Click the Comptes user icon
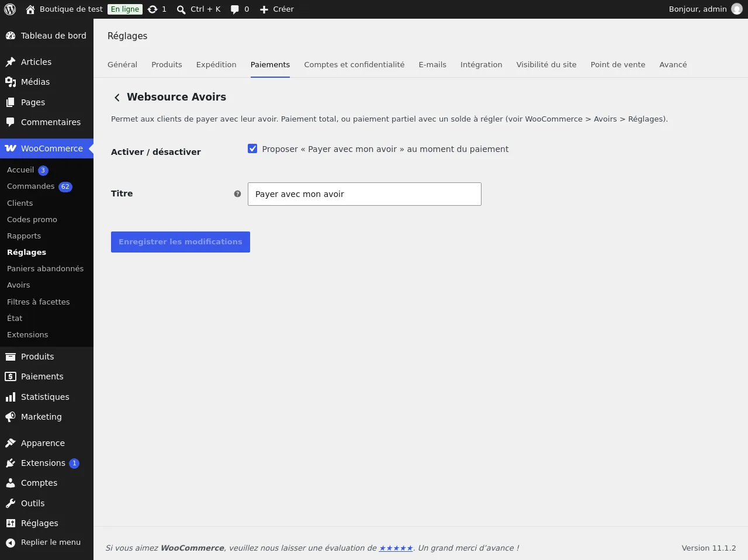748x560 pixels. (11, 483)
